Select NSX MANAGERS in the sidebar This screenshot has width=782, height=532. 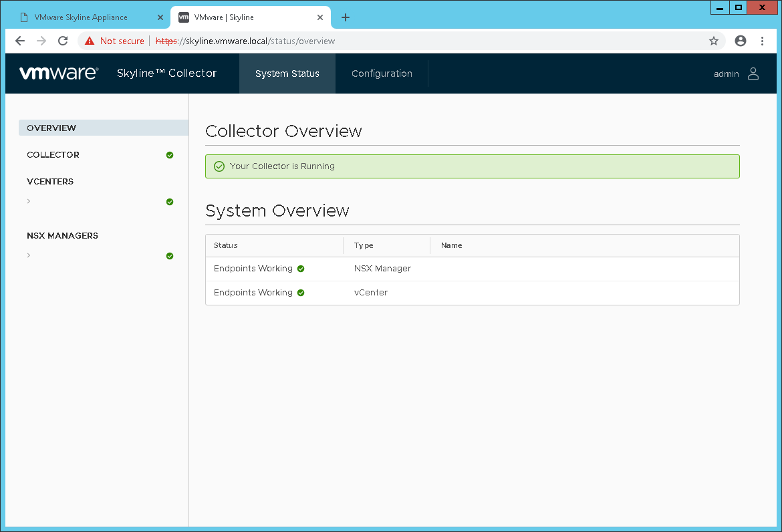point(62,235)
